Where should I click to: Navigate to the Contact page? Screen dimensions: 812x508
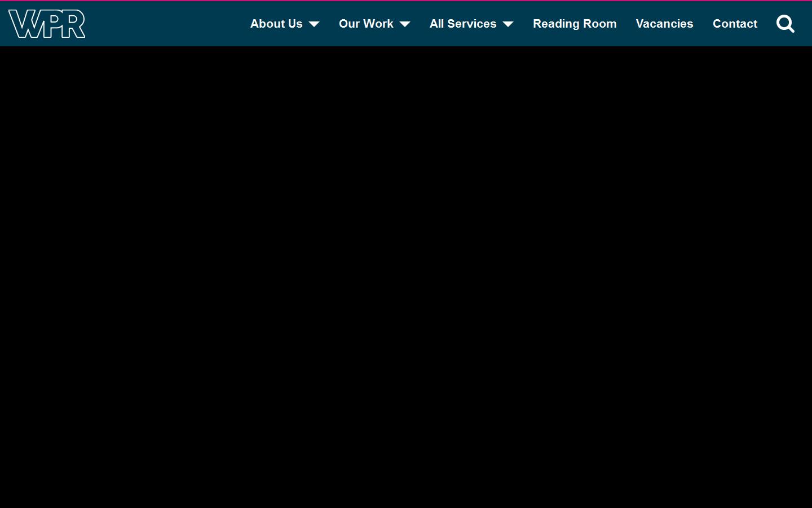[x=735, y=24]
